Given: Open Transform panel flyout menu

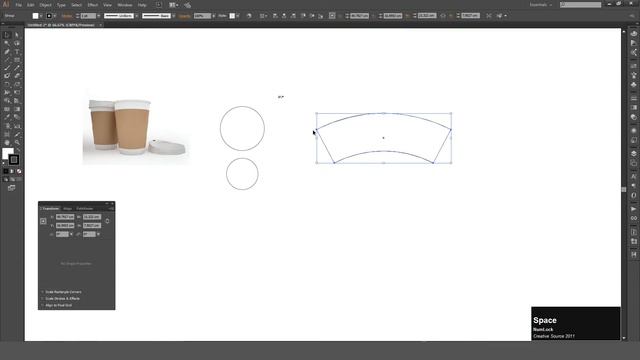Looking at the screenshot, I should (x=111, y=209).
